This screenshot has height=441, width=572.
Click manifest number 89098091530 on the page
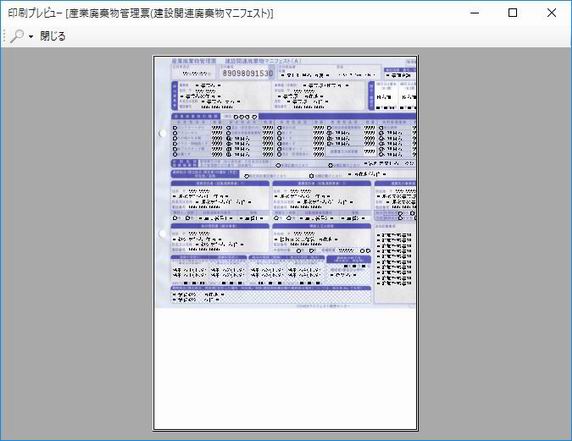click(247, 73)
